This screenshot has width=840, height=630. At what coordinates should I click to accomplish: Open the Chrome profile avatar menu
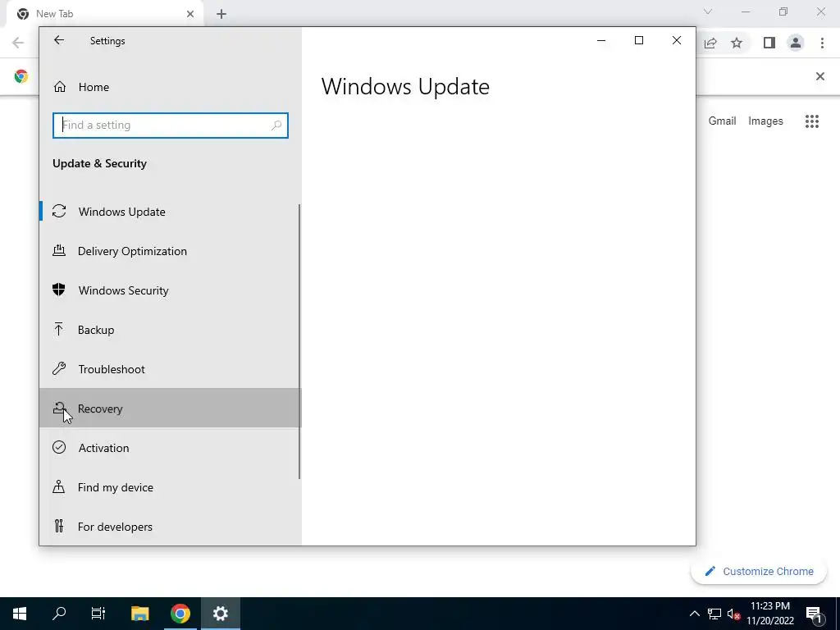(796, 43)
